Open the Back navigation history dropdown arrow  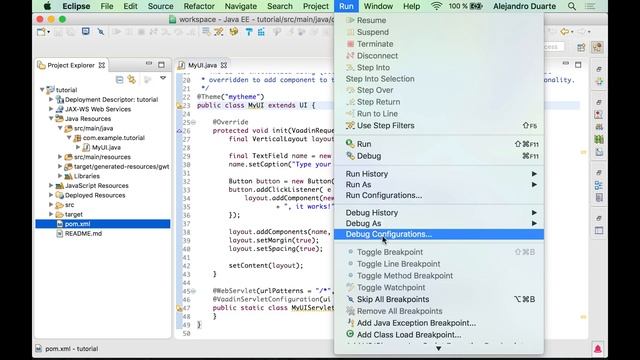[572, 32]
